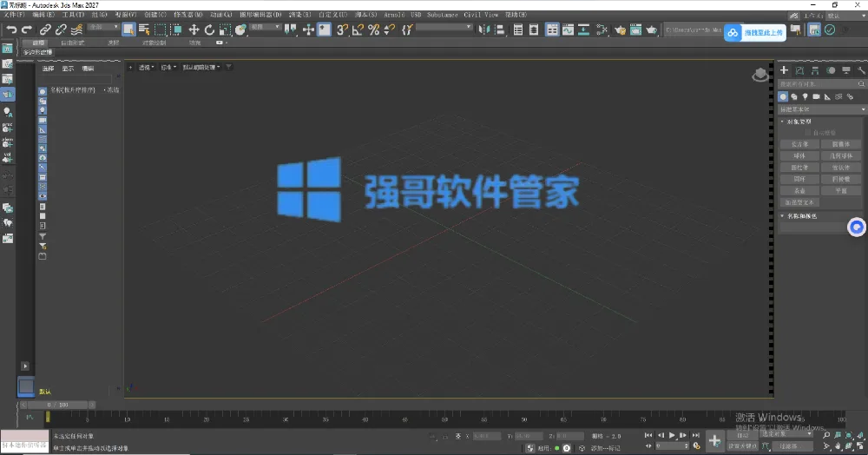Image resolution: width=868 pixels, height=455 pixels.
Task: Open Schematic View icon
Action: click(x=583, y=30)
